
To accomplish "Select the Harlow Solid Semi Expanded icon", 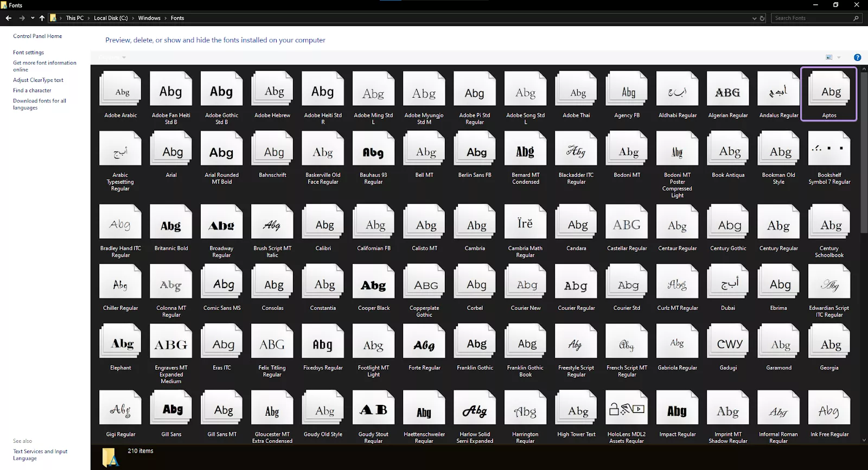I will pos(475,408).
